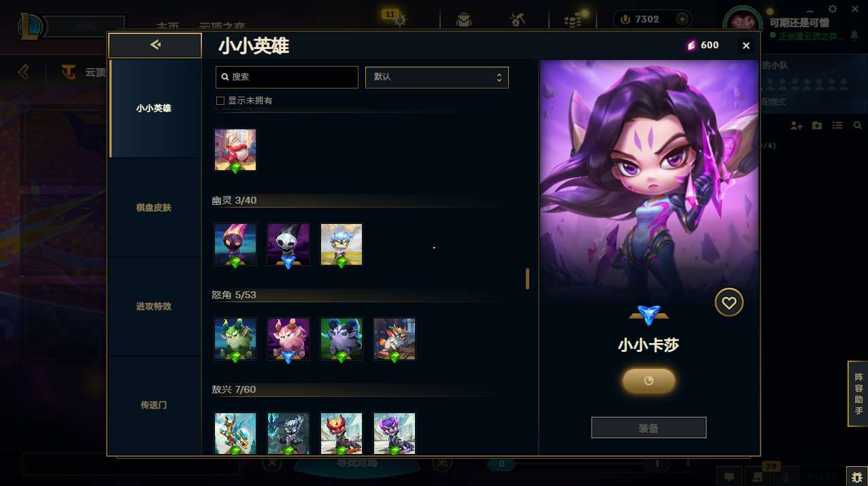Enable the 显示未拥有 checkbox
Screen dimensions: 868x486
[x=220, y=101]
